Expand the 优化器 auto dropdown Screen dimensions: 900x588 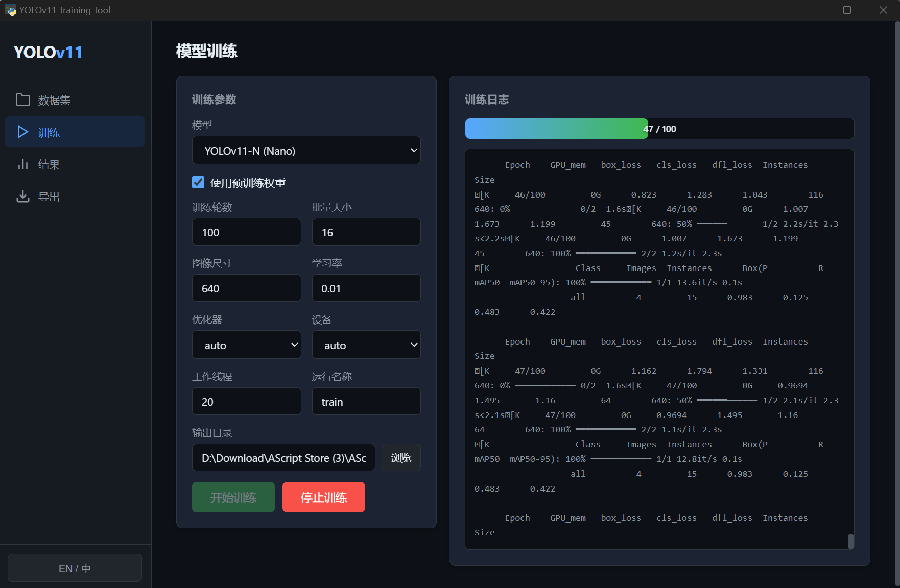(x=246, y=345)
